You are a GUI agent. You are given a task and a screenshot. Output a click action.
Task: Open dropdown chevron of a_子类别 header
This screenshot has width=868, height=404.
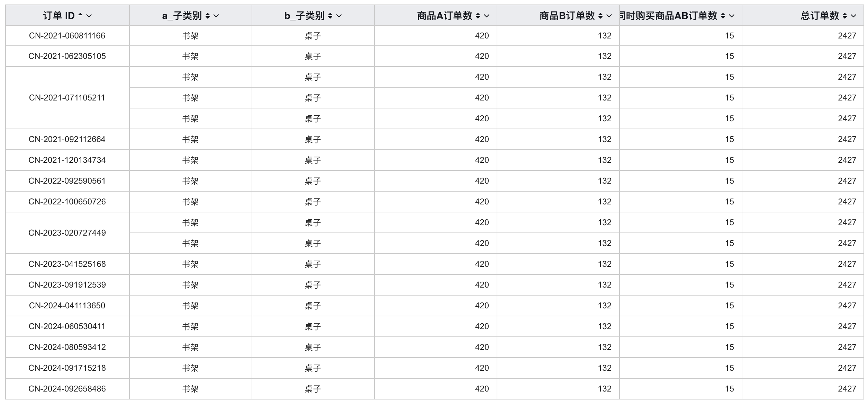pyautogui.click(x=216, y=16)
